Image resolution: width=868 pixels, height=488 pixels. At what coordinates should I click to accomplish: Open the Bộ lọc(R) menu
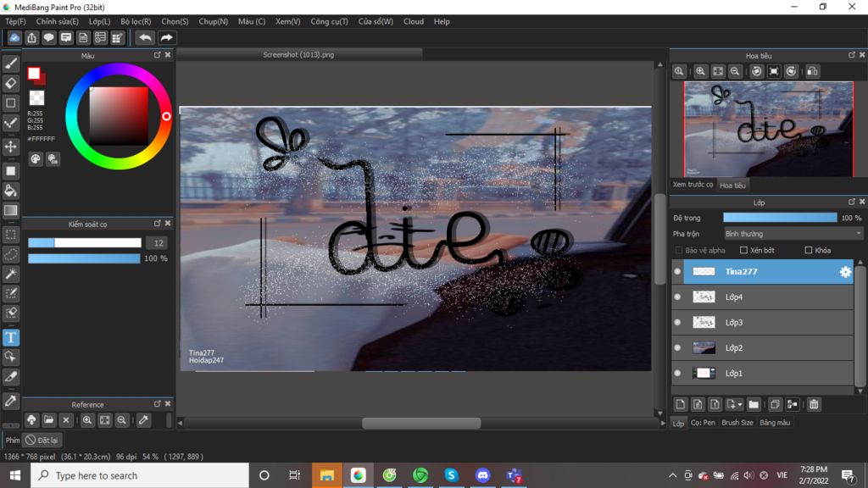point(136,21)
